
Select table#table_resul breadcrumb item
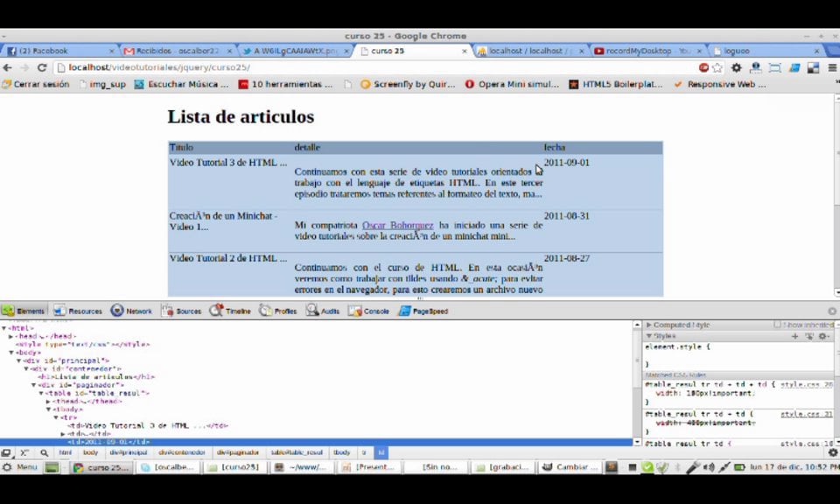(x=297, y=452)
